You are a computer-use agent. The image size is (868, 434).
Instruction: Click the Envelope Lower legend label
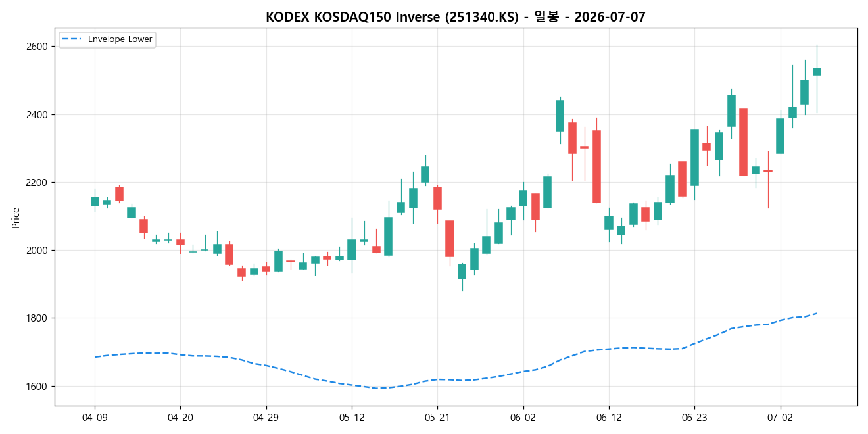point(120,39)
